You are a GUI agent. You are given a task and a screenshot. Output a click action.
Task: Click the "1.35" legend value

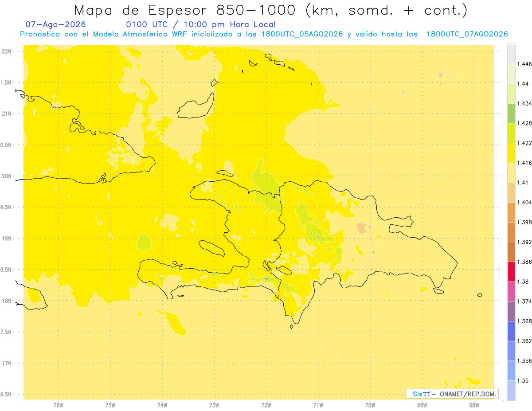(x=523, y=380)
